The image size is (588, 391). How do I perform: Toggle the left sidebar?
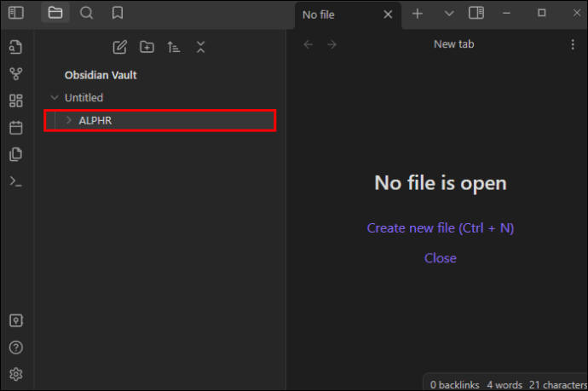point(15,13)
